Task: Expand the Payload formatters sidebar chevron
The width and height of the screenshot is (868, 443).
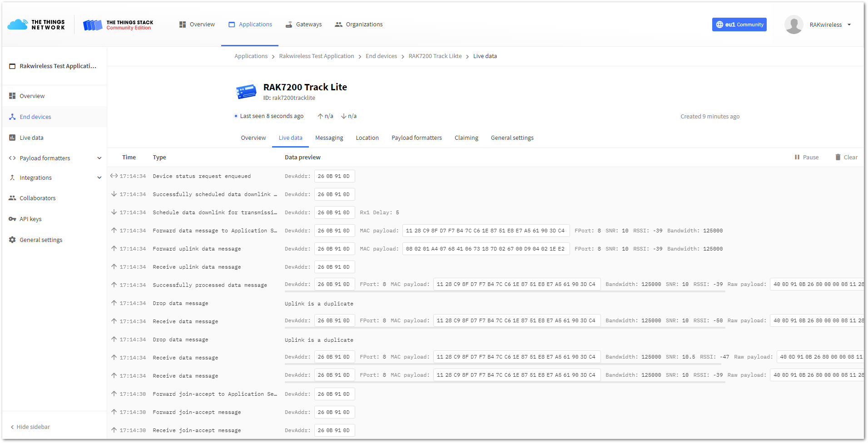Action: tap(99, 158)
